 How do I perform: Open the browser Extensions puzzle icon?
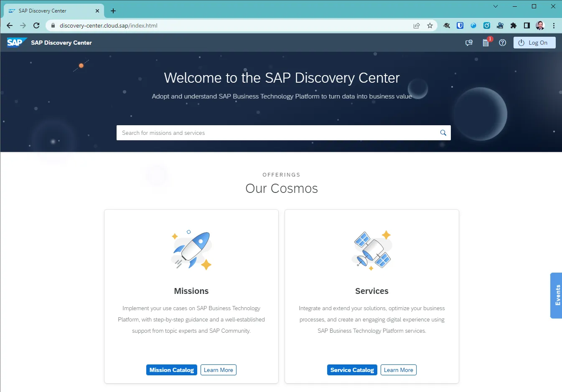[514, 25]
